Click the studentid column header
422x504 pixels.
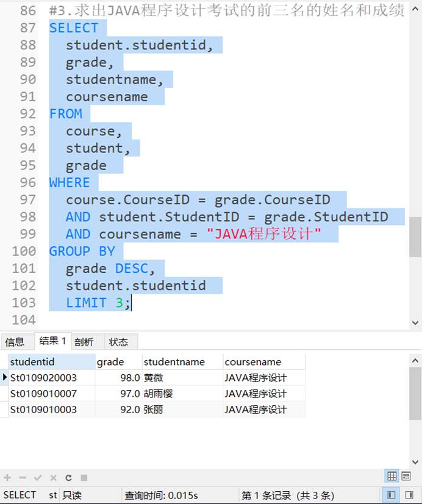pyautogui.click(x=52, y=362)
